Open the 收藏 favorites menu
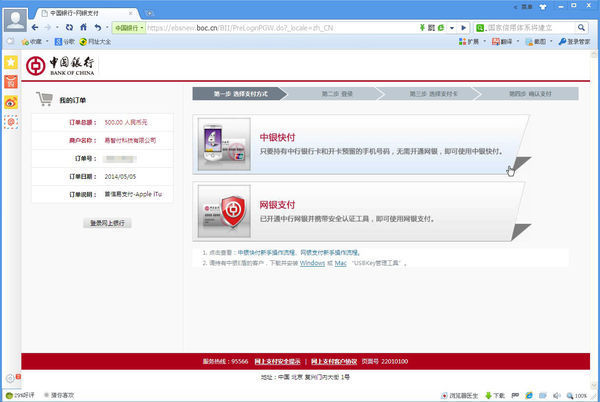This screenshot has width=600, height=402. tap(32, 42)
